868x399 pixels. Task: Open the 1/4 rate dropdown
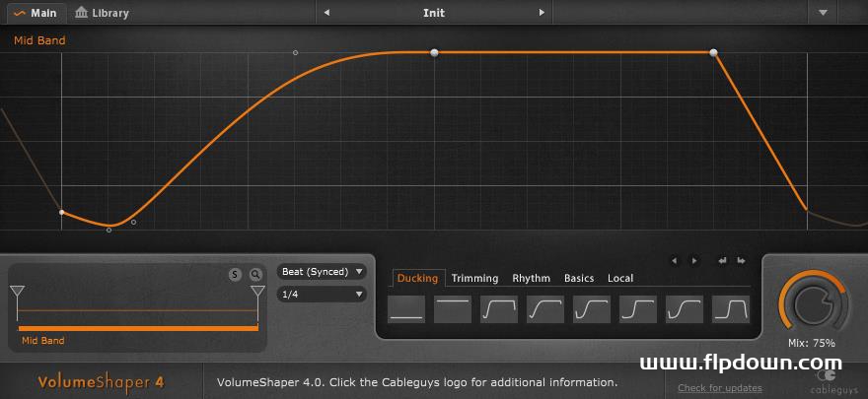point(322,295)
